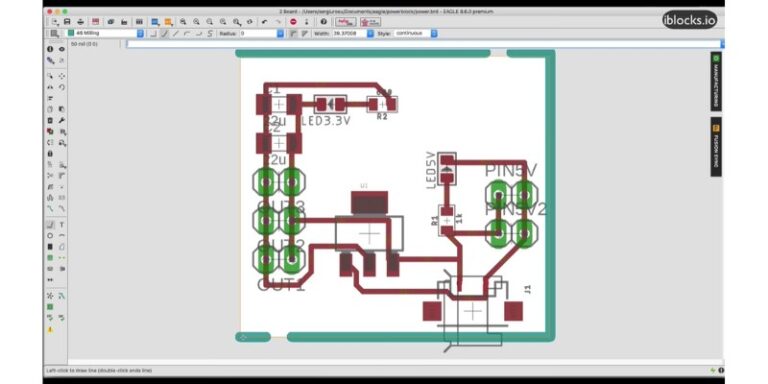Select the Change wrench tool

[x=62, y=120]
